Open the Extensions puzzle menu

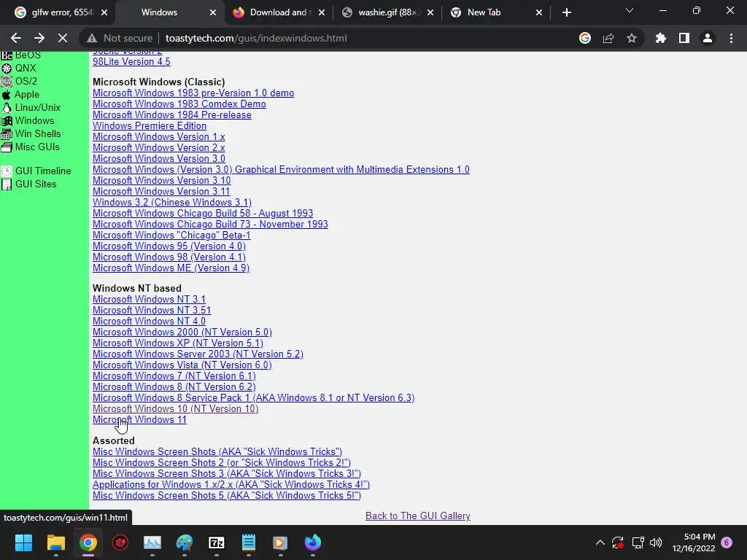pos(661,38)
